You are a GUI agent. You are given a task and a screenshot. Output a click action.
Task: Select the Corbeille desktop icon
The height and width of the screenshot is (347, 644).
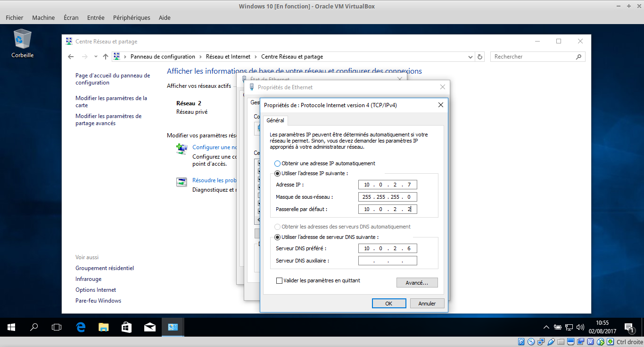[x=23, y=43]
